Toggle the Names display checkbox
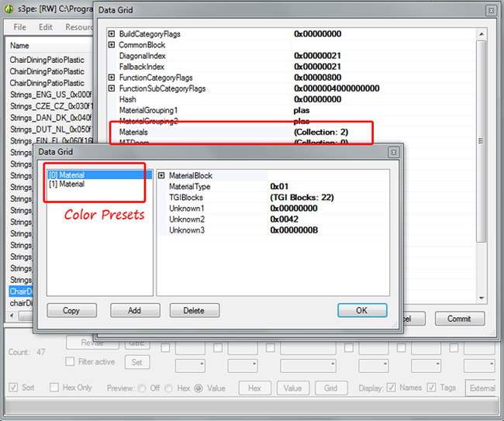 391,387
